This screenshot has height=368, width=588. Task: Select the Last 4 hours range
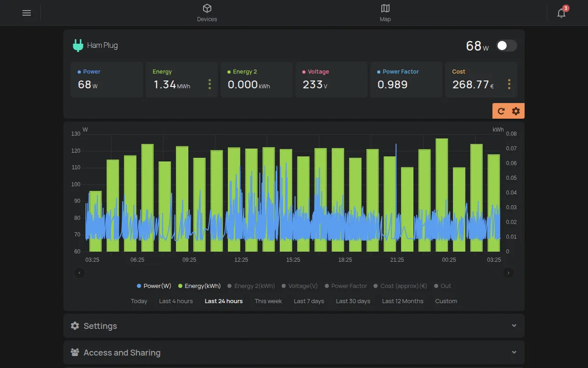click(x=176, y=301)
